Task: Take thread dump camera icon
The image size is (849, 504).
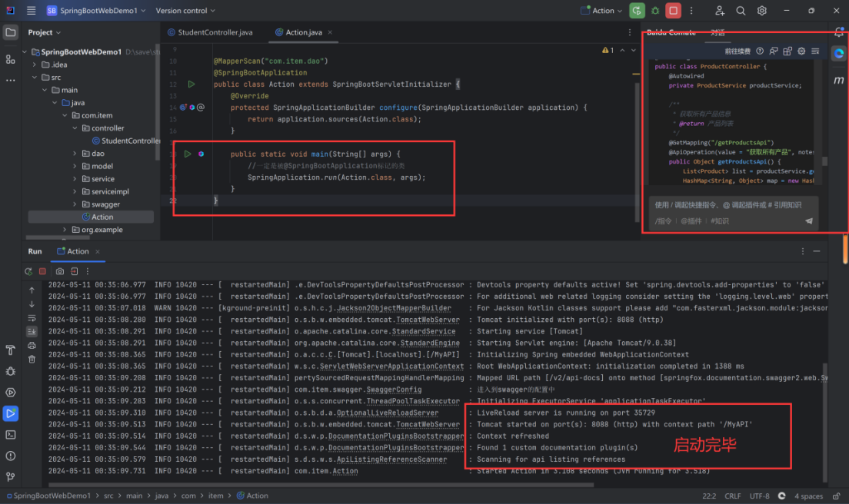Action: click(59, 271)
